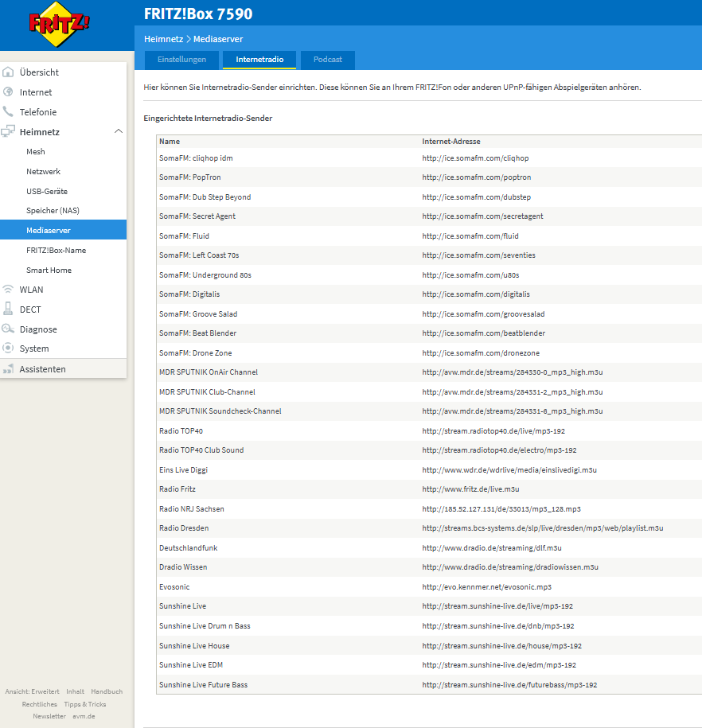This screenshot has width=702, height=728.
Task: Select Deutschlandfunk station name
Action: click(x=188, y=548)
